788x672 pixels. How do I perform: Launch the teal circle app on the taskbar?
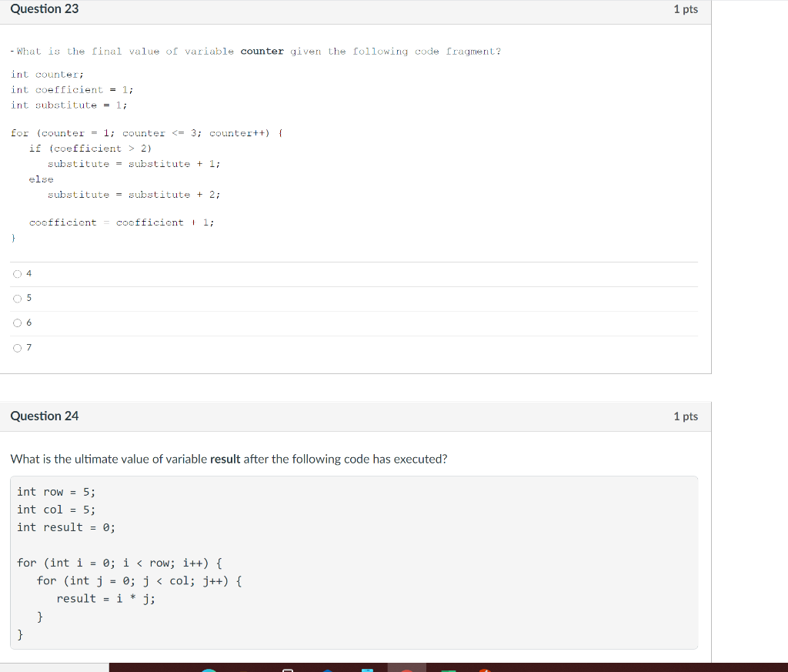tap(209, 669)
